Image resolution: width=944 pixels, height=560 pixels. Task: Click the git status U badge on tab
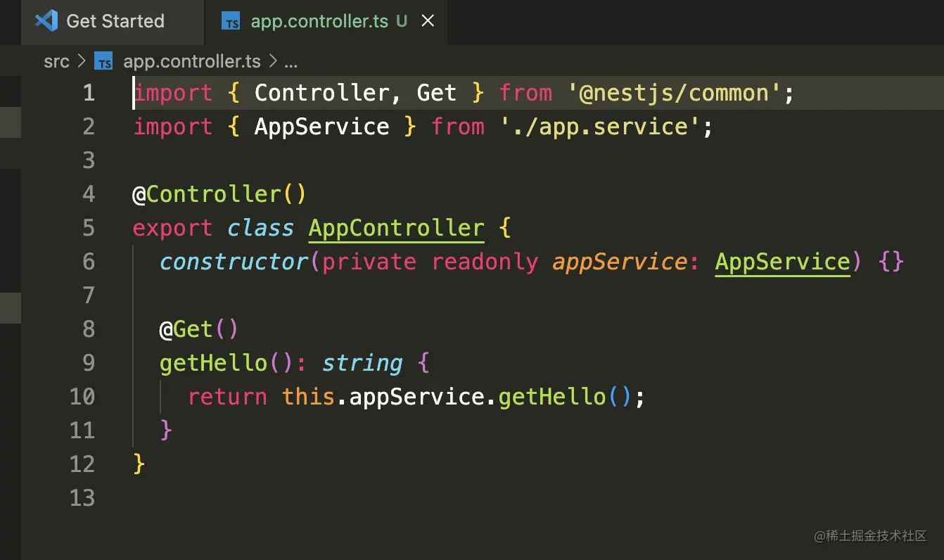click(x=402, y=22)
